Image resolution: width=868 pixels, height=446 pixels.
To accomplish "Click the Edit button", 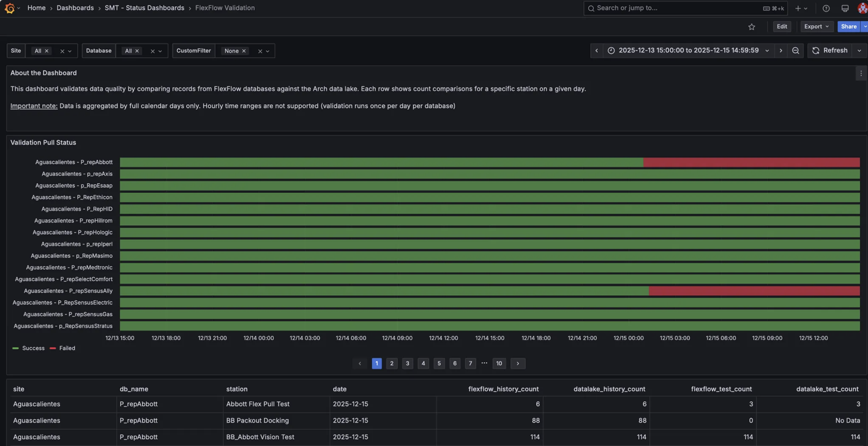I will [x=782, y=26].
